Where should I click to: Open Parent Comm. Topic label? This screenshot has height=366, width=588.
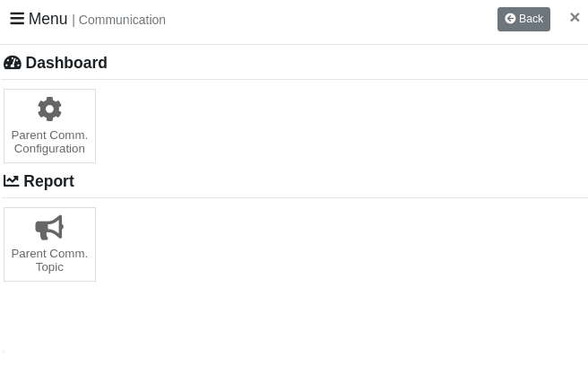click(x=49, y=260)
